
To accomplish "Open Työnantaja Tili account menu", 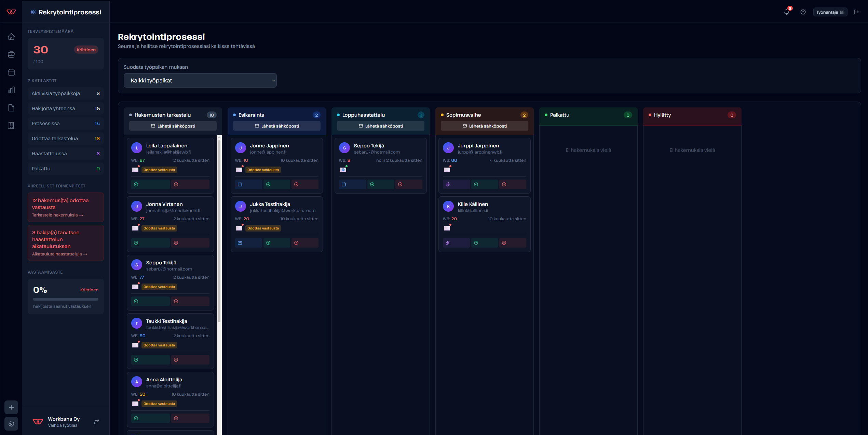I will tap(830, 12).
